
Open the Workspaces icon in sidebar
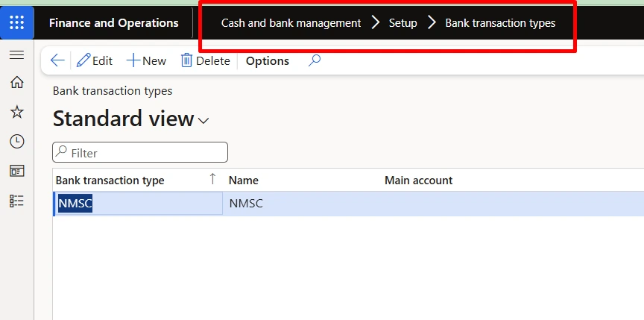tap(17, 171)
